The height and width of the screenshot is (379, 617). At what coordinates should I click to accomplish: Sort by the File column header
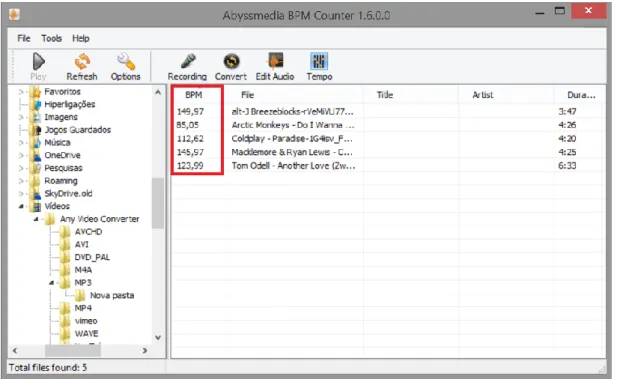click(248, 95)
